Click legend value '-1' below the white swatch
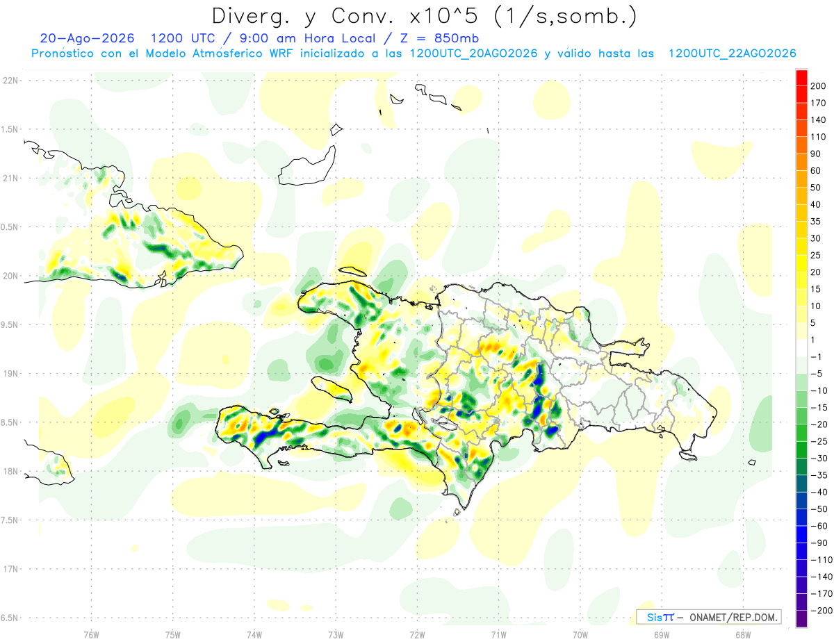This screenshot has height=644, width=834. tap(816, 356)
